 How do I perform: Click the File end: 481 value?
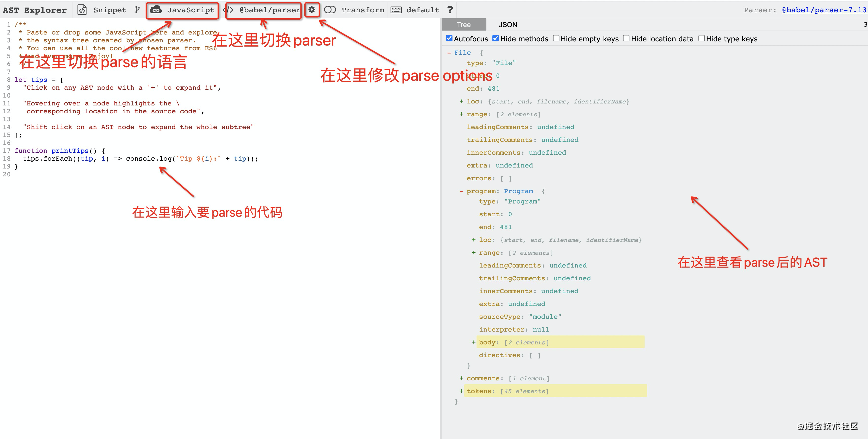[493, 89]
